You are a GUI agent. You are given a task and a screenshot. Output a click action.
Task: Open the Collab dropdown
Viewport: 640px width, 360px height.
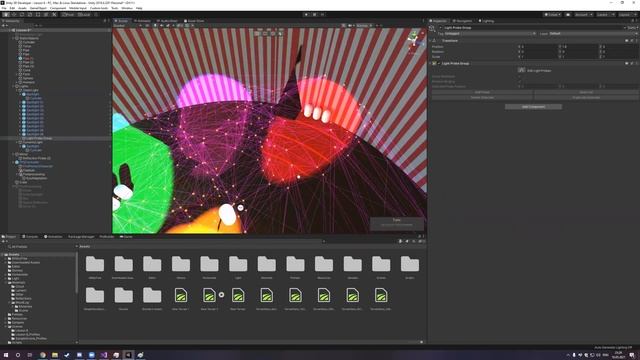tap(552, 14)
